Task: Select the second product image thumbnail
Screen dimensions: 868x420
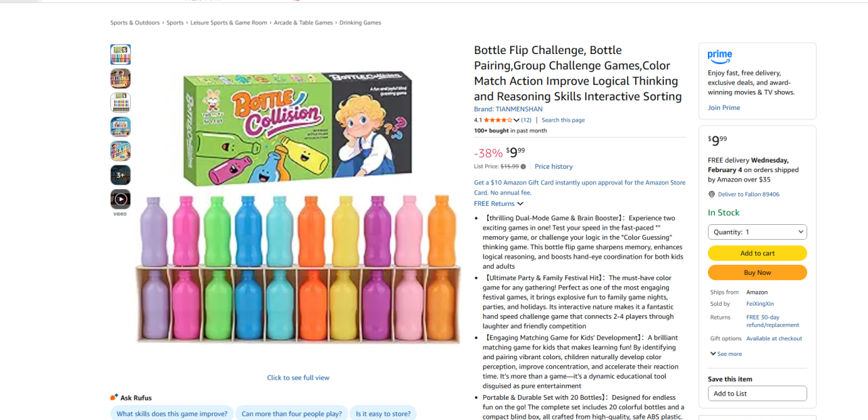Action: 120,78
